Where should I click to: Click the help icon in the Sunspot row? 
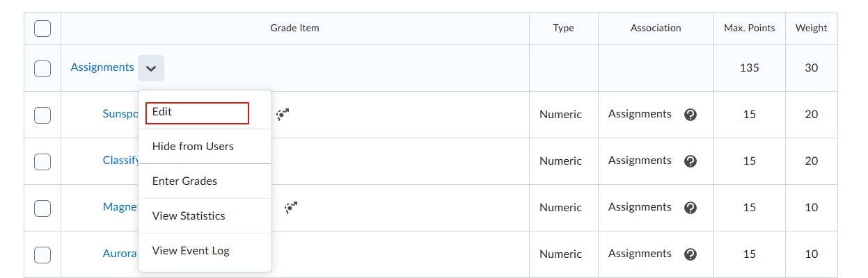(x=691, y=115)
